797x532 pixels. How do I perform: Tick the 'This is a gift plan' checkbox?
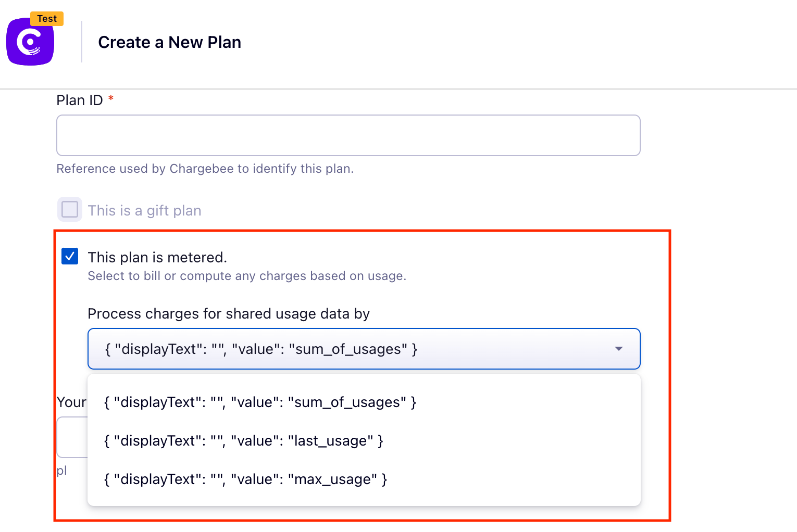click(x=70, y=209)
